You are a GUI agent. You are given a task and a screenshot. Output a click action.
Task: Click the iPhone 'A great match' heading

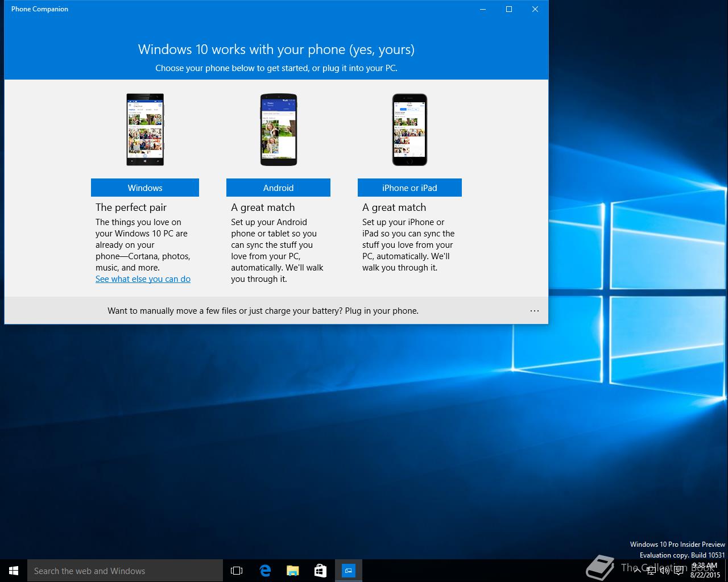(394, 207)
